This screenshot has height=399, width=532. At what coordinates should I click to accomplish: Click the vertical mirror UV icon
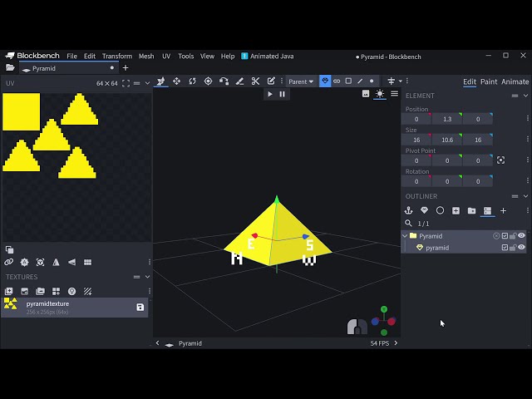(56, 263)
